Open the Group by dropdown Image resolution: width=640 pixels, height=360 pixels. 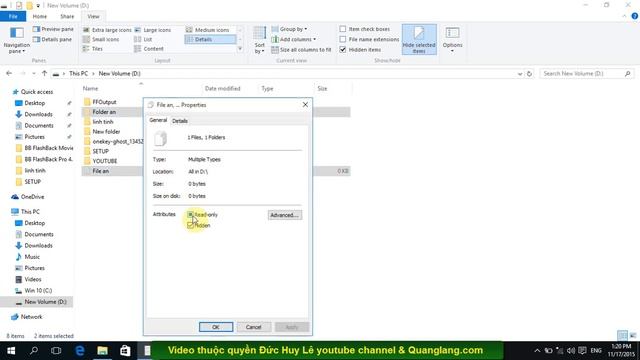pos(289,29)
